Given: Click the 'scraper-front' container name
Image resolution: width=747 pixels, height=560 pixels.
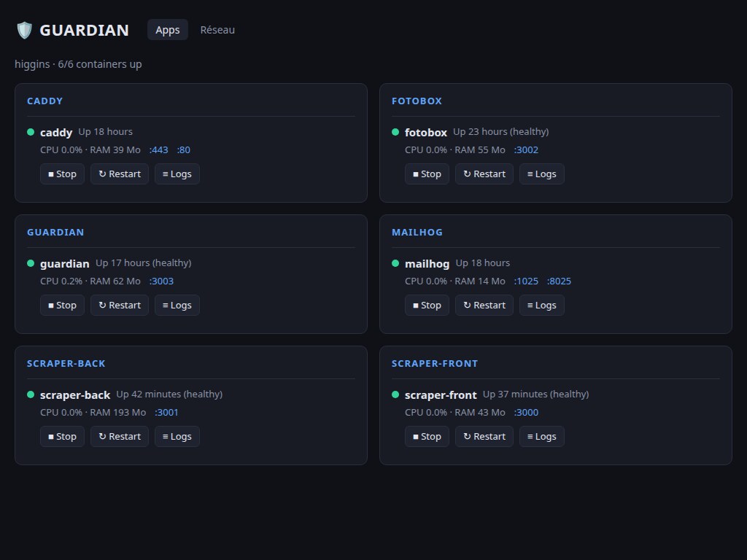Looking at the screenshot, I should [x=441, y=394].
